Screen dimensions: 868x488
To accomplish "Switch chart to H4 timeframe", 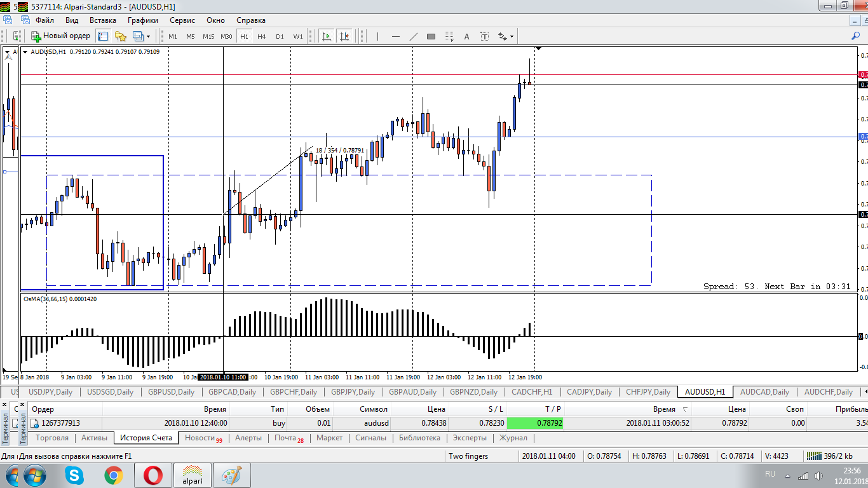I will (x=262, y=36).
